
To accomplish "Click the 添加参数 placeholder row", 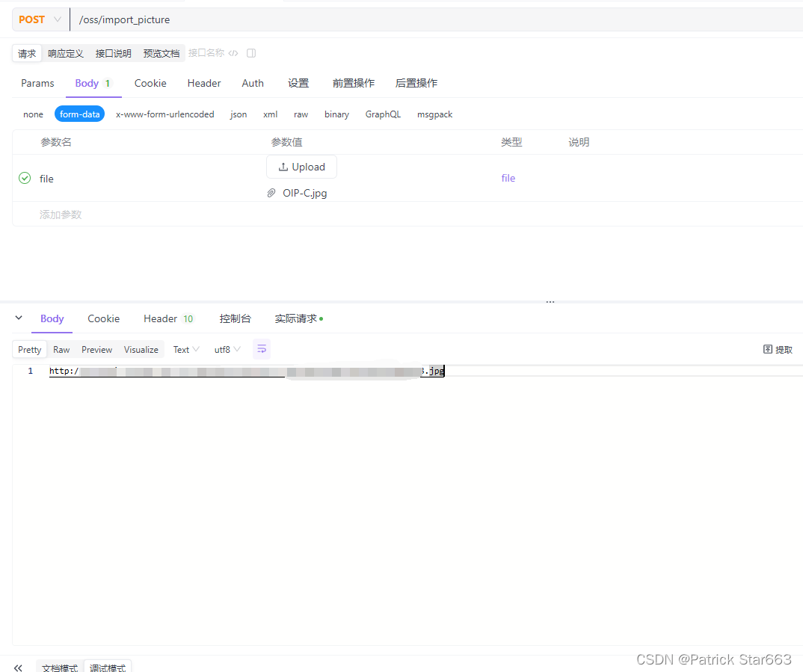I will click(x=60, y=215).
